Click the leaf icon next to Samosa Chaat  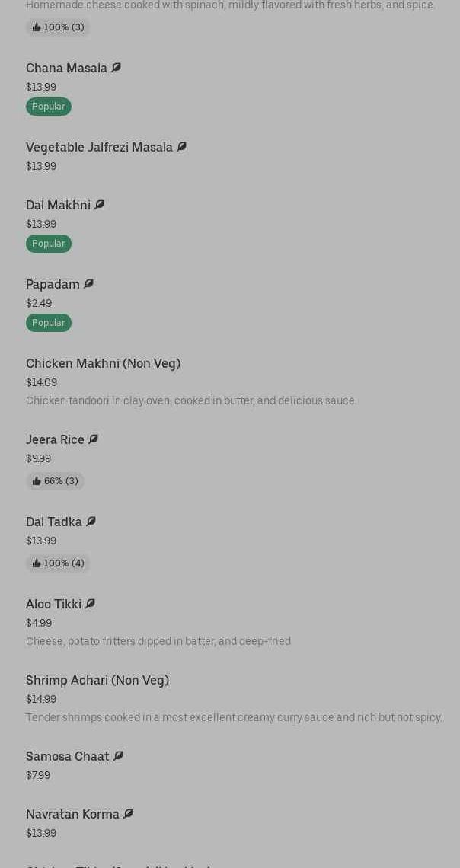(x=118, y=756)
